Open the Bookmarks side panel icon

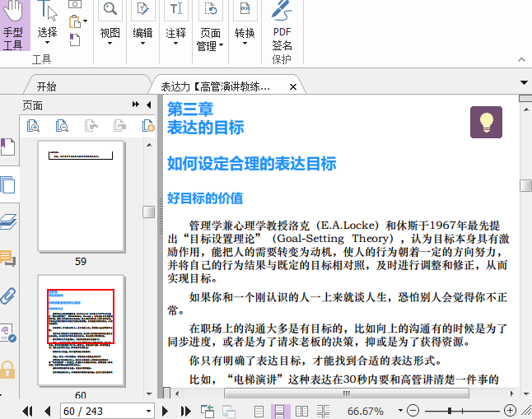(7, 147)
